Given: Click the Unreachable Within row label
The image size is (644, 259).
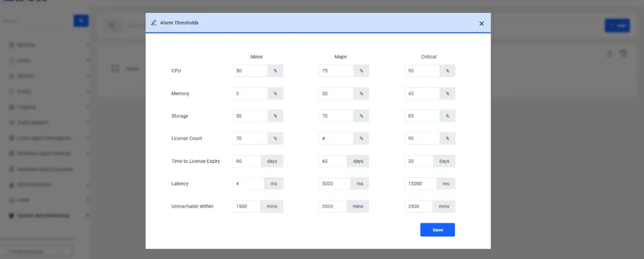Looking at the screenshot, I should [192, 206].
